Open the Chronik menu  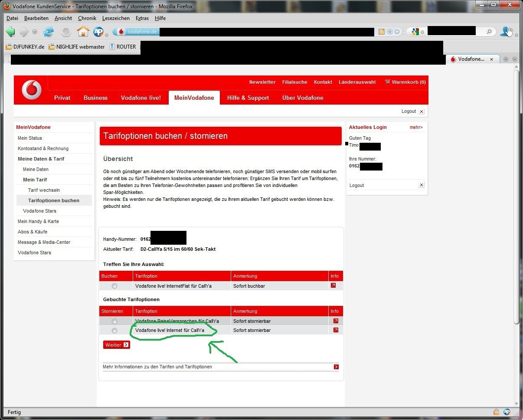point(87,18)
